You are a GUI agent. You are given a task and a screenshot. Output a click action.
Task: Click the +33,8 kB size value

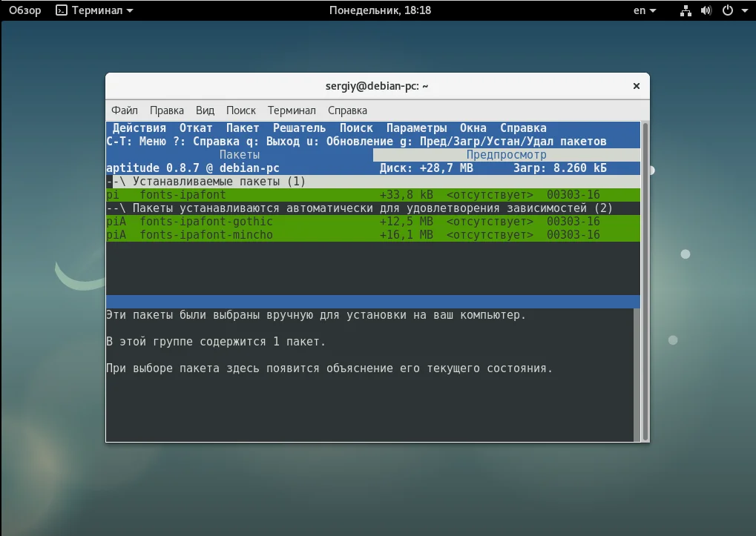coord(406,194)
